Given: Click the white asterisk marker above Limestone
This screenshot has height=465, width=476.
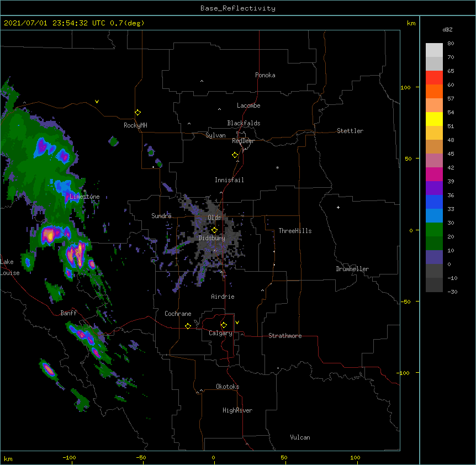Looking at the screenshot, I should [x=85, y=191].
